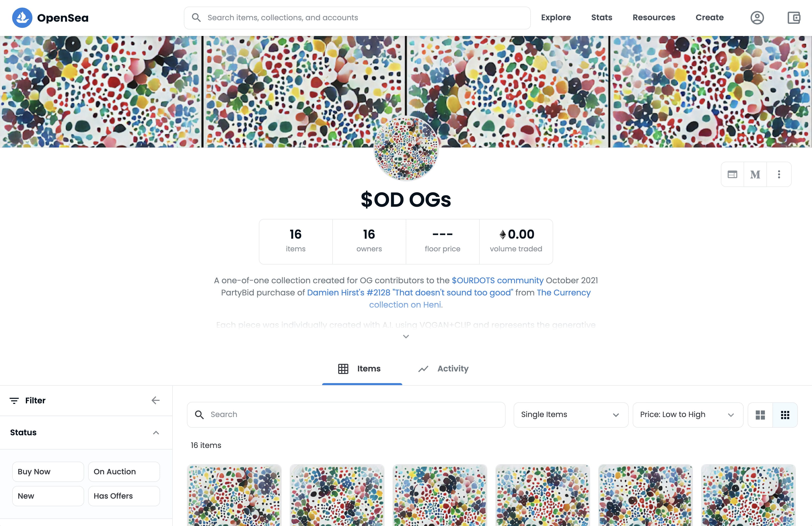
Task: Collapse the Status filter section
Action: [156, 433]
